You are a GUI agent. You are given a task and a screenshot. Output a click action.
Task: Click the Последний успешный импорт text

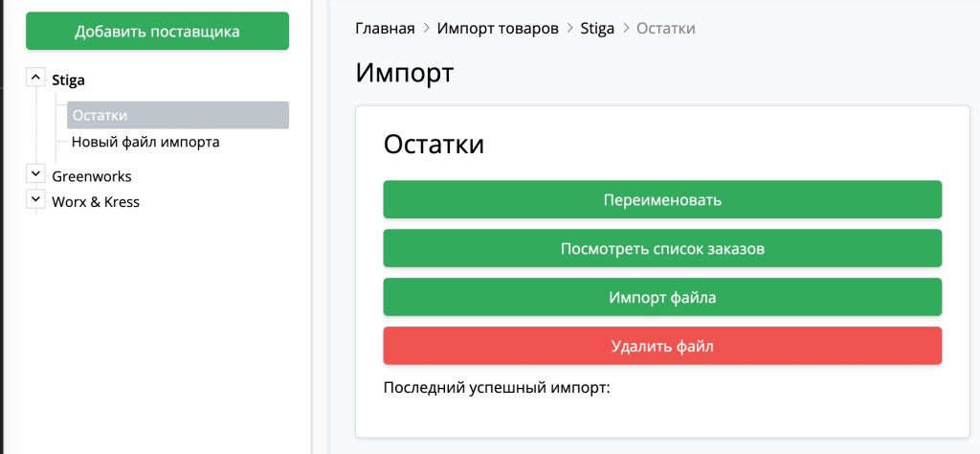pos(496,389)
